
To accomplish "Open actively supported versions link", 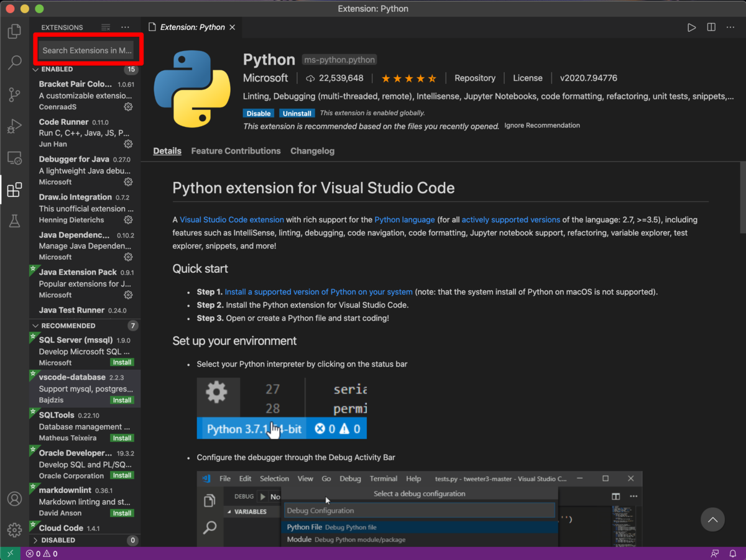I will click(511, 220).
